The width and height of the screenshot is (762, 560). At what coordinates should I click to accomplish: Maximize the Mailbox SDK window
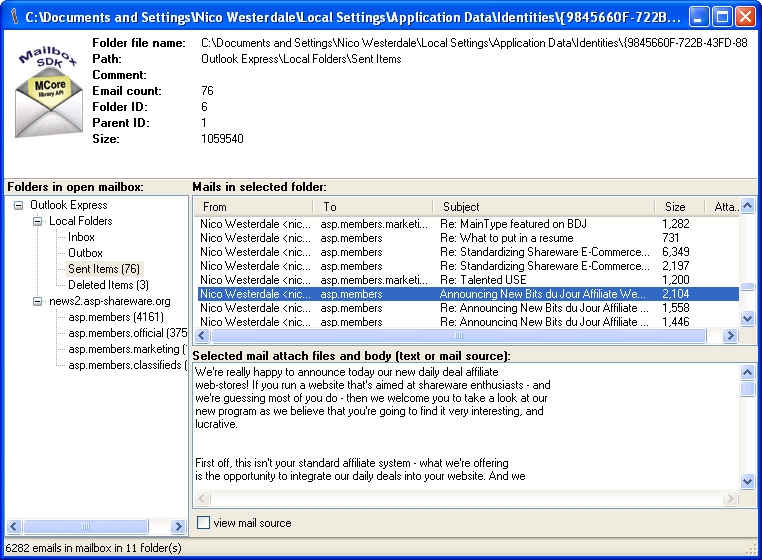pos(722,17)
